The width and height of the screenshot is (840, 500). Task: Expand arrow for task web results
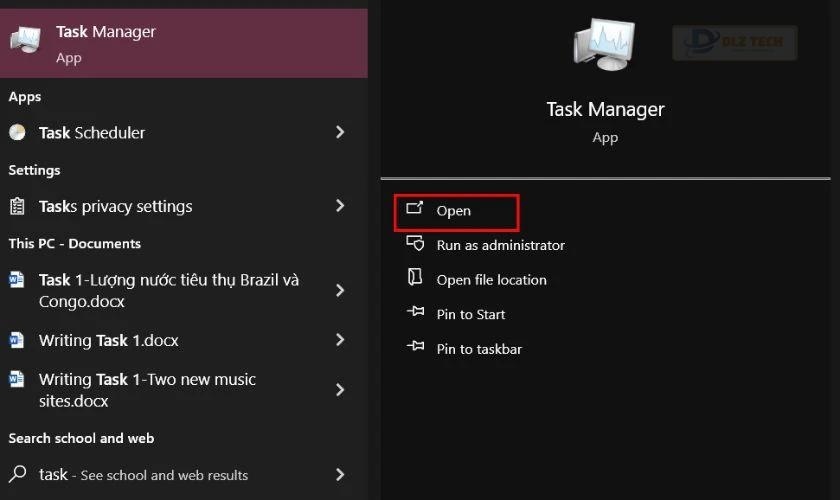tap(340, 474)
